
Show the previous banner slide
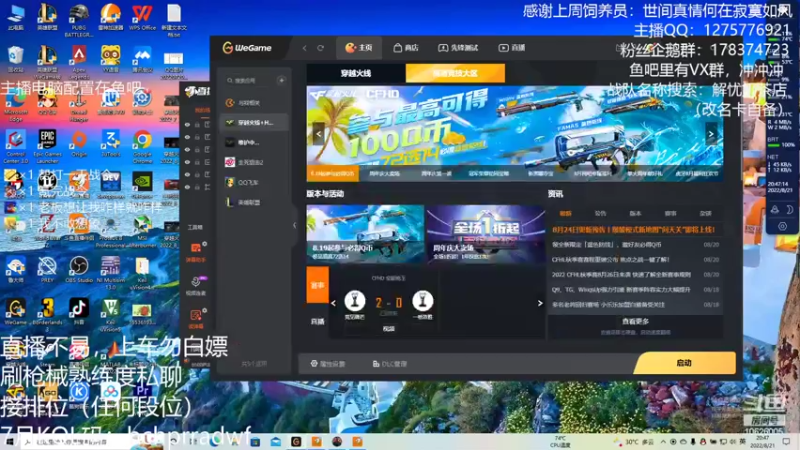tap(318, 134)
